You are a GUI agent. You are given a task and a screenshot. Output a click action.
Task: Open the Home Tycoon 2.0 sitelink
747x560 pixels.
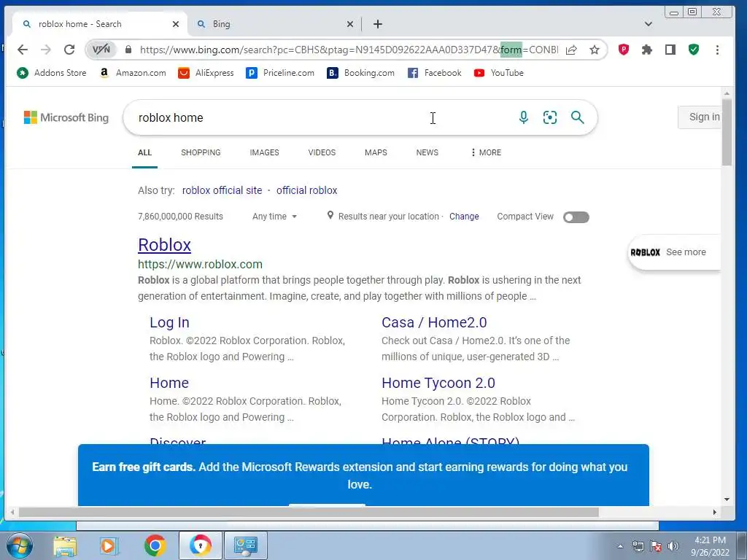438,383
